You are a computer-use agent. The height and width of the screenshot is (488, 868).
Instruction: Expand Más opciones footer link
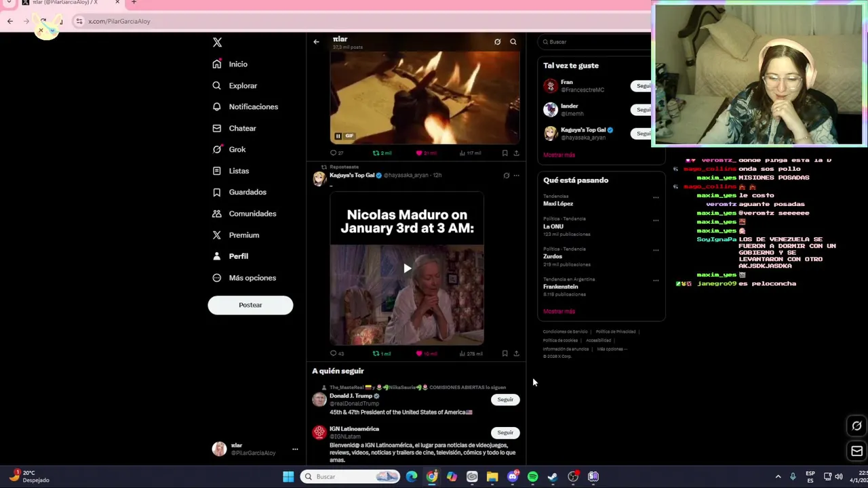(x=612, y=349)
